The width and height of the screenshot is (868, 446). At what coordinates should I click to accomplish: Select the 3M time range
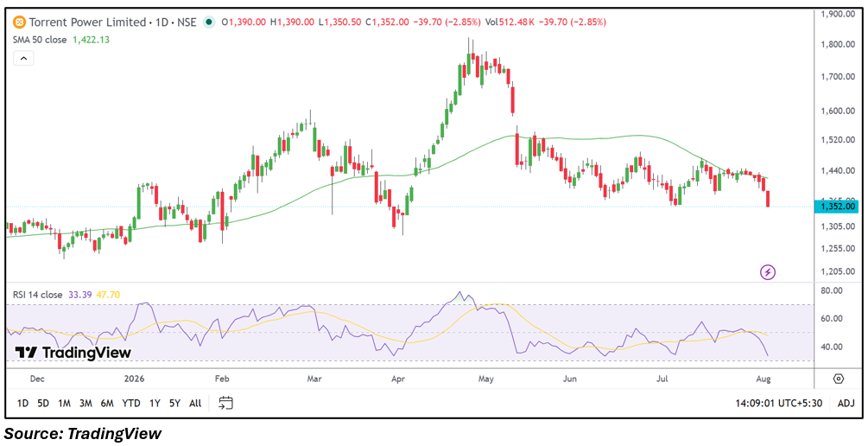(x=86, y=404)
